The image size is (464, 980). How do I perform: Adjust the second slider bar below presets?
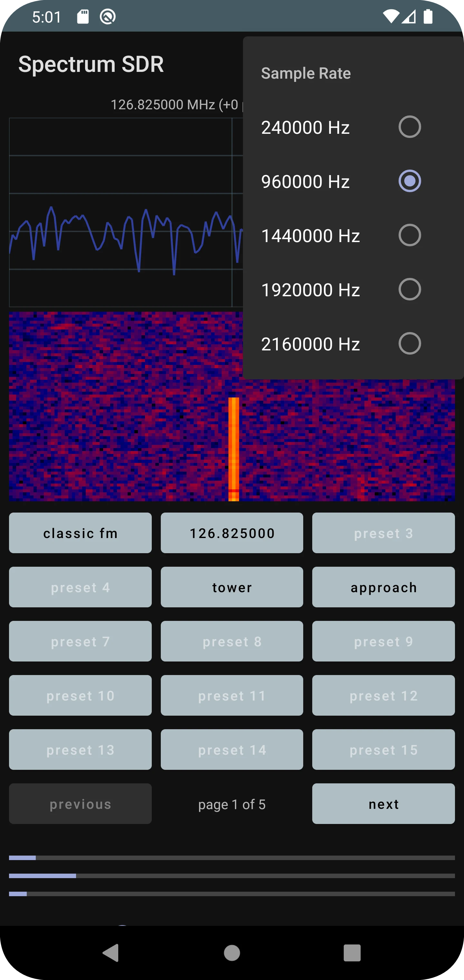232,876
